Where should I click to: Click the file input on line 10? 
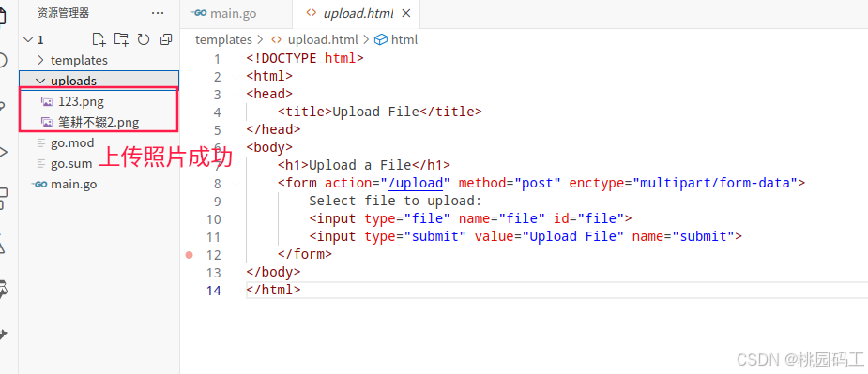point(470,218)
